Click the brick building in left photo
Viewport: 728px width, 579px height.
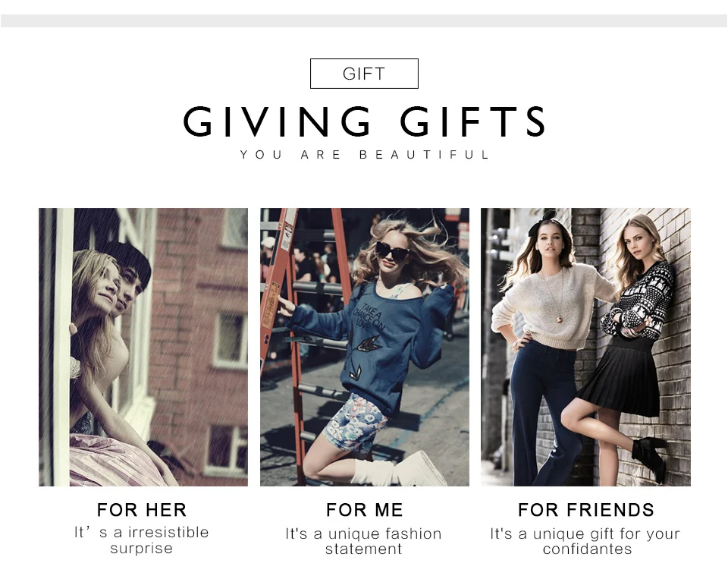(199, 344)
